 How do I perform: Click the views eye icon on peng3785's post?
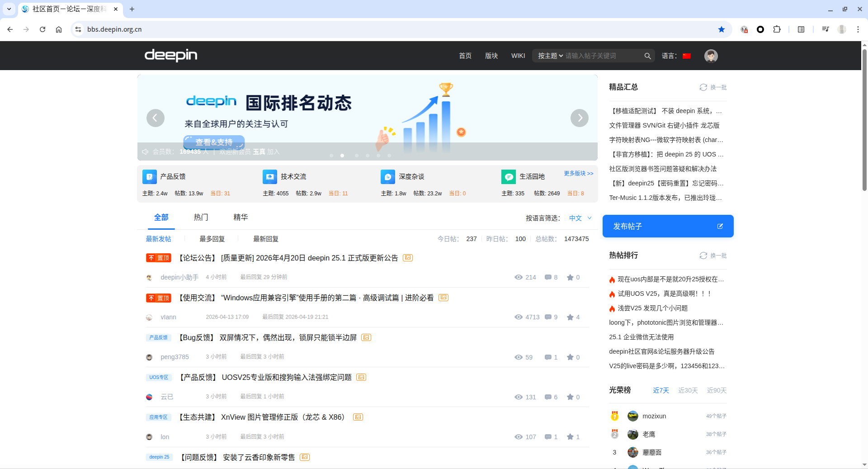click(x=519, y=357)
